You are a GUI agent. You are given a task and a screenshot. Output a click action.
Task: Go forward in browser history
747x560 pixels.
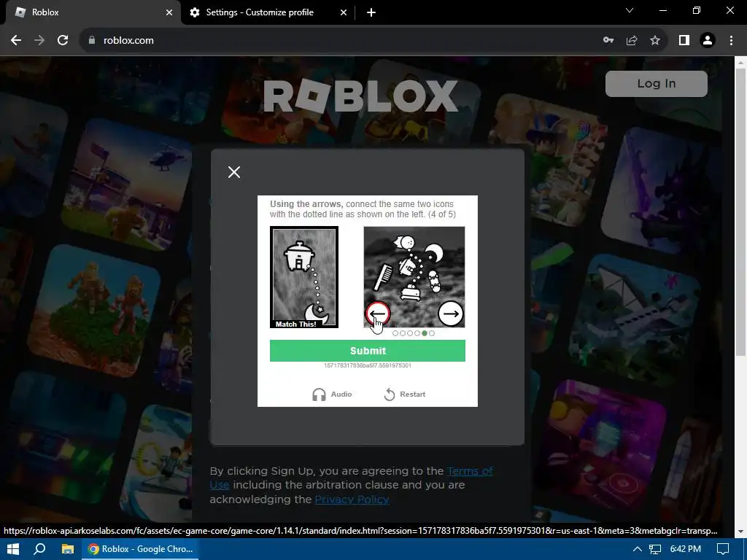[39, 41]
